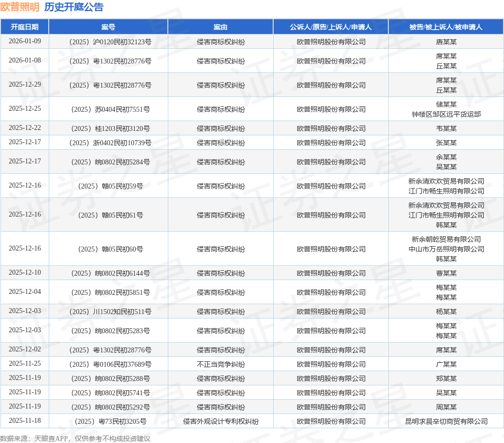This screenshot has width=504, height=443.
Task: Click defendant 周某某
Action: click(x=446, y=407)
